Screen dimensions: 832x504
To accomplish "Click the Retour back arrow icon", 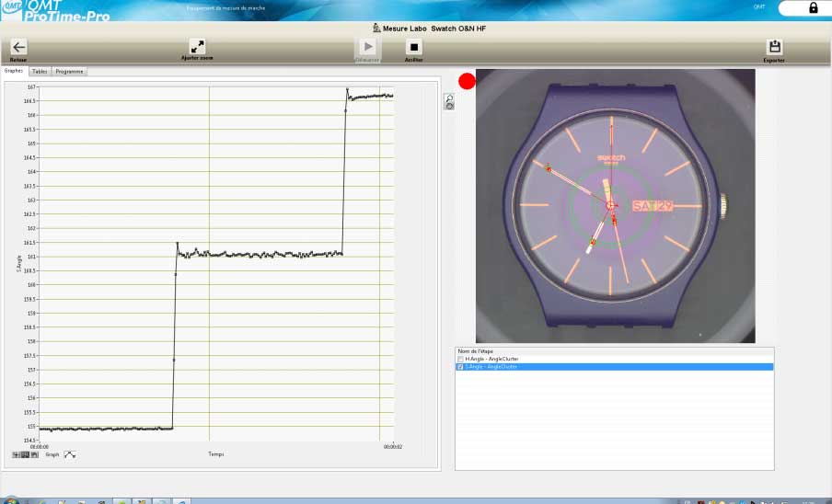I will 18,47.
